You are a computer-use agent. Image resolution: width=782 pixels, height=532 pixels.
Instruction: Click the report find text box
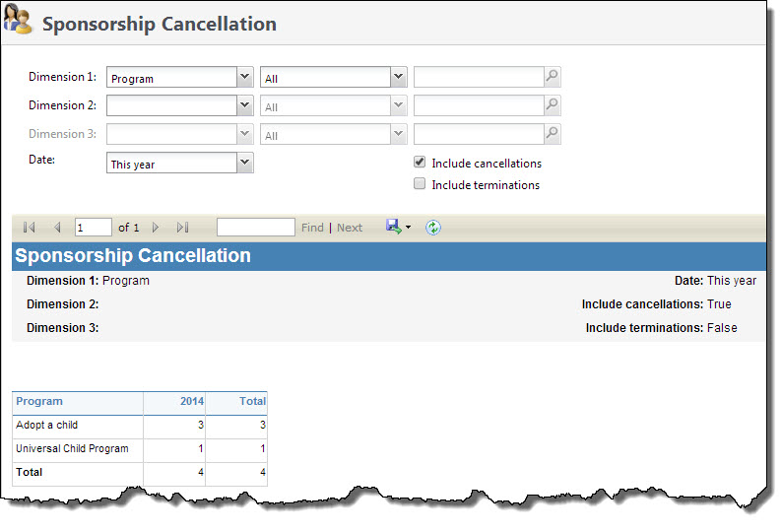point(255,228)
